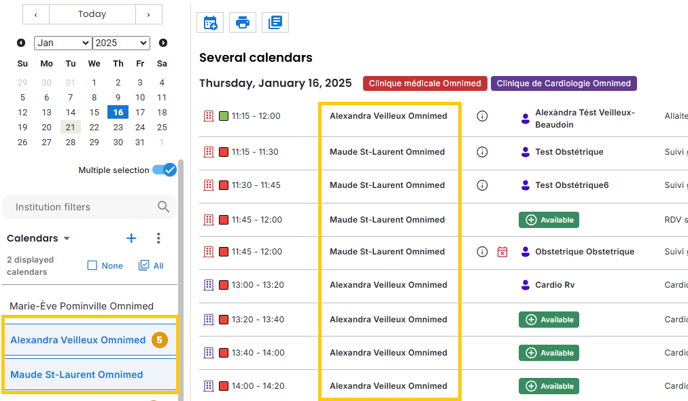This screenshot has width=688, height=401.
Task: Select January 31 in the mini calendar
Action: (x=140, y=142)
